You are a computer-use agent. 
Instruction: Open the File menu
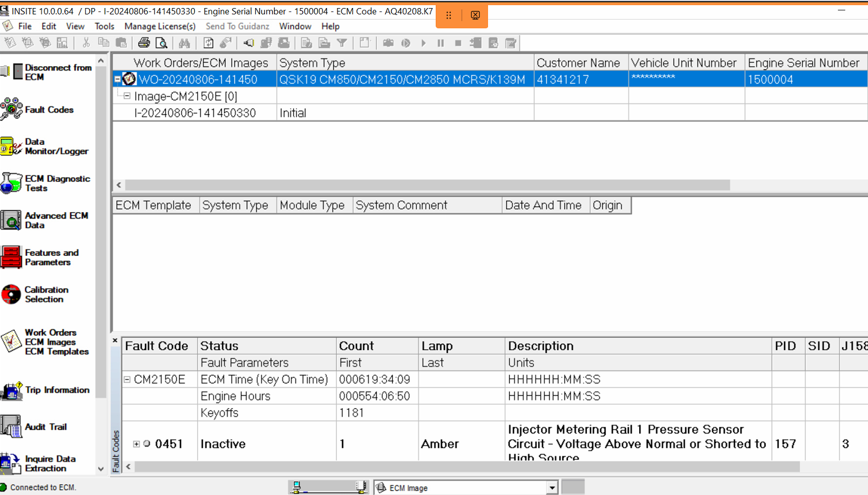click(25, 26)
